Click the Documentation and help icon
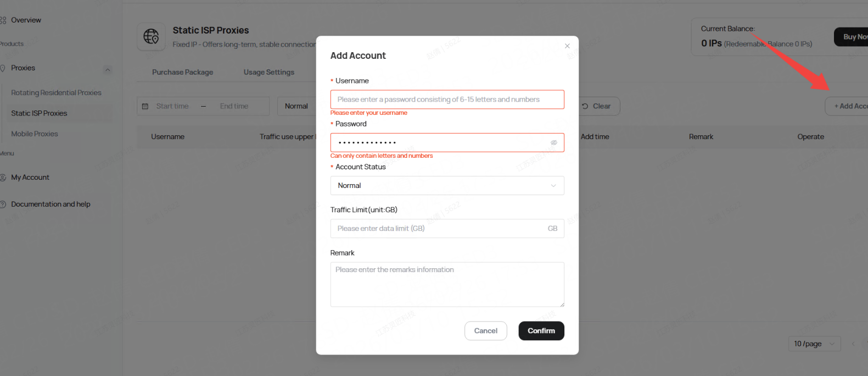868x376 pixels. click(x=3, y=204)
